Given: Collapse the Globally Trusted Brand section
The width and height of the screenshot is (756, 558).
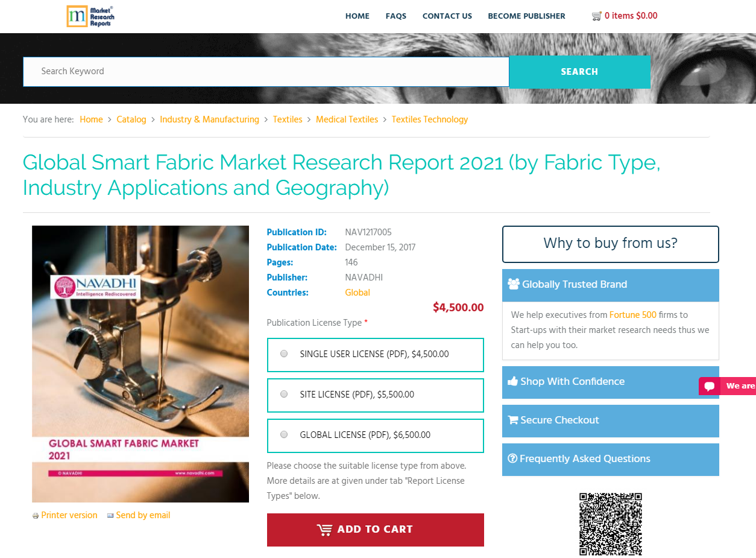Looking at the screenshot, I should point(610,285).
